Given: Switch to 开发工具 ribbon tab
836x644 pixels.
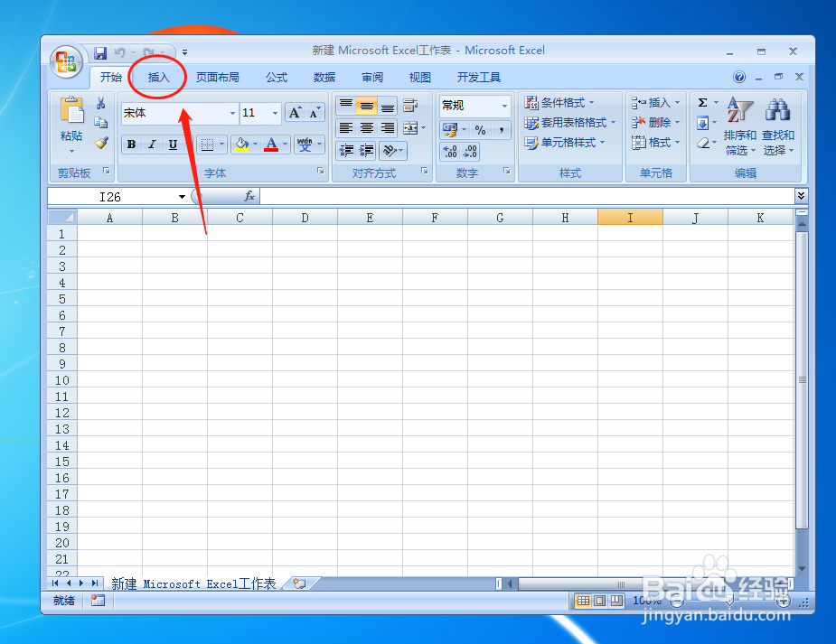Looking at the screenshot, I should click(479, 78).
